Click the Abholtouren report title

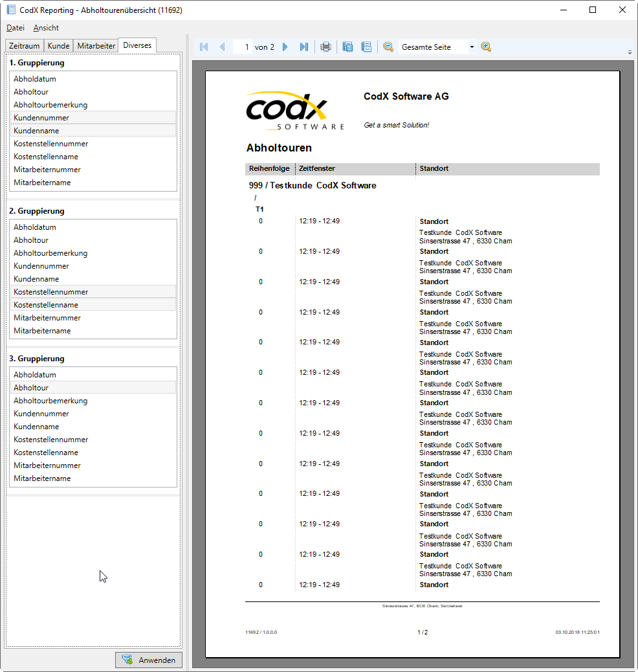coord(279,148)
